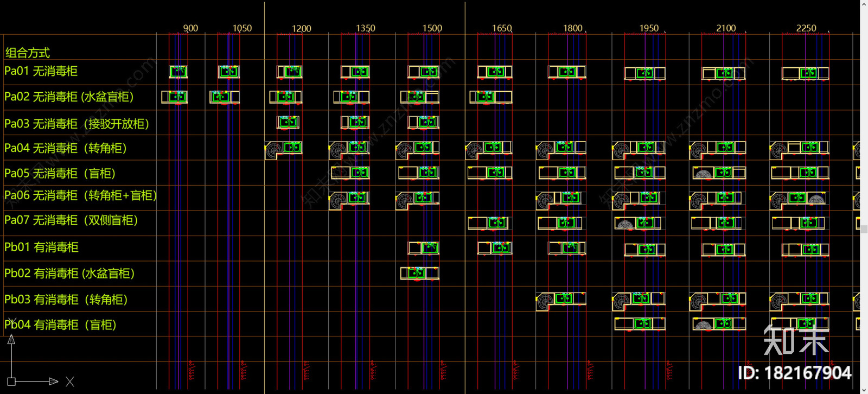The height and width of the screenshot is (394, 868).
Task: Select the Pa05 blind cabinet block in 1350 column
Action: 350,173
